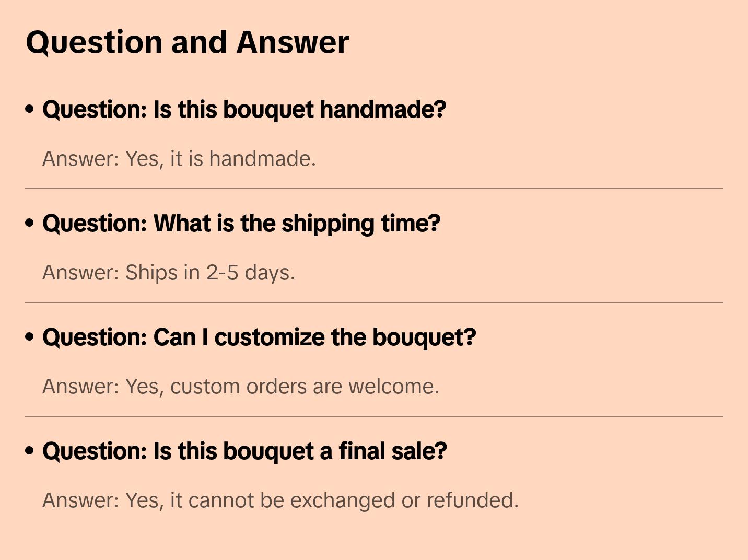Image resolution: width=748 pixels, height=560 pixels.
Task: Click the divider line below the custom orders answer
Action: coord(374,416)
